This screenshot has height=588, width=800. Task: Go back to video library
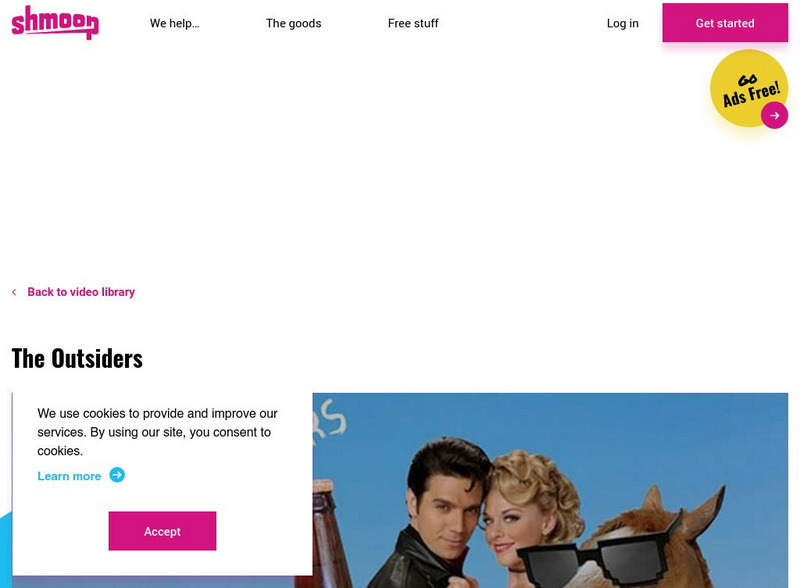[81, 292]
